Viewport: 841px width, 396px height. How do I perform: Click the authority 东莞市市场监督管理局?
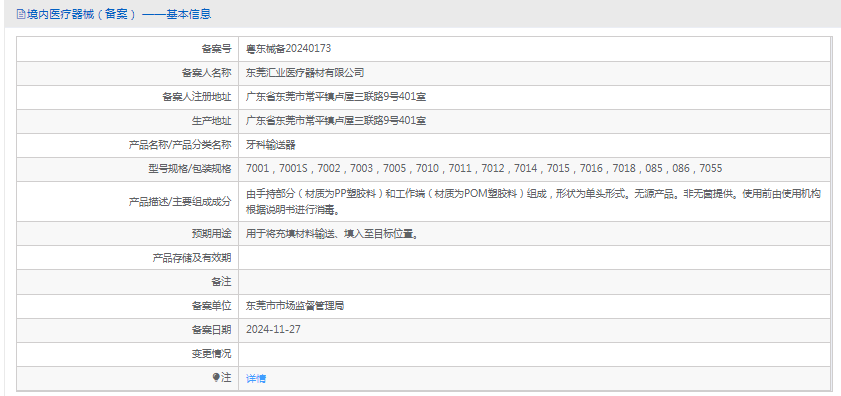tap(295, 306)
